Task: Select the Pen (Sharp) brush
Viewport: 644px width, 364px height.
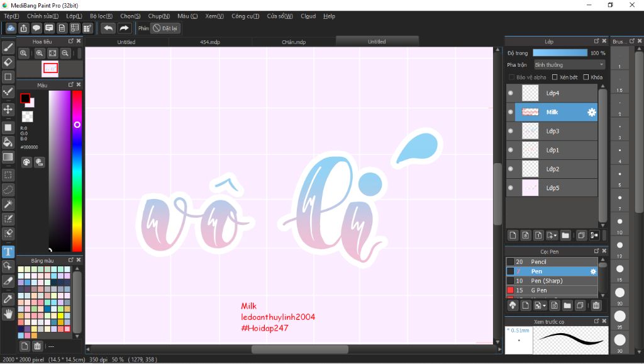Action: pyautogui.click(x=552, y=281)
